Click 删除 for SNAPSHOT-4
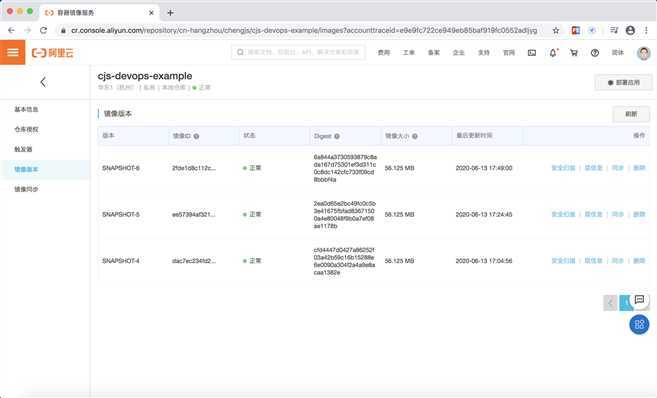The width and height of the screenshot is (657, 398). [639, 261]
